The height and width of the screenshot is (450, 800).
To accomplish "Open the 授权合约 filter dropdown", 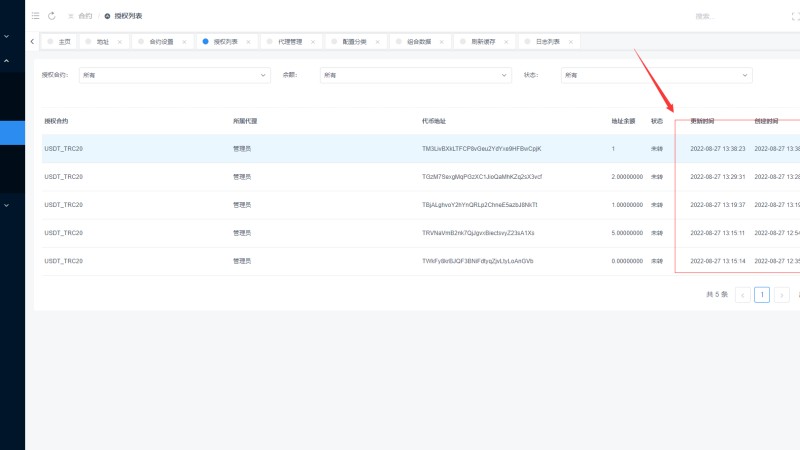I will pyautogui.click(x=174, y=75).
